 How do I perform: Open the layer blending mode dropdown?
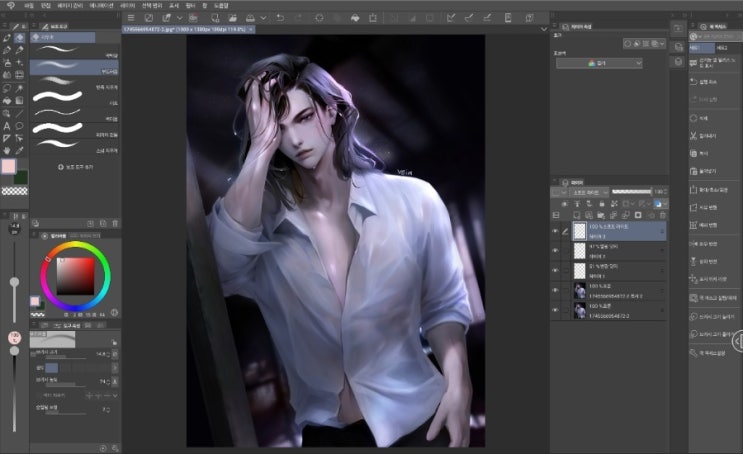point(589,192)
